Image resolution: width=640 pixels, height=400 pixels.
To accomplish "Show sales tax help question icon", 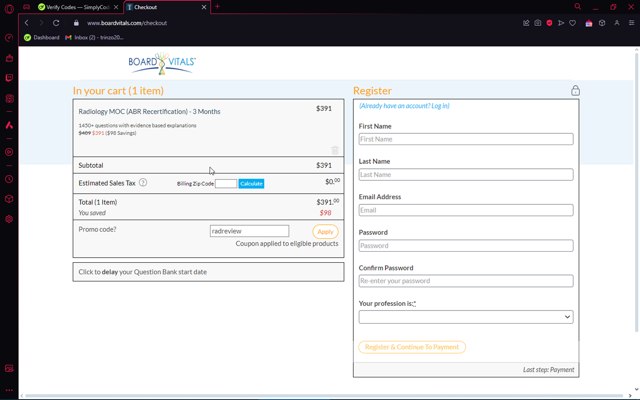I will tap(143, 182).
